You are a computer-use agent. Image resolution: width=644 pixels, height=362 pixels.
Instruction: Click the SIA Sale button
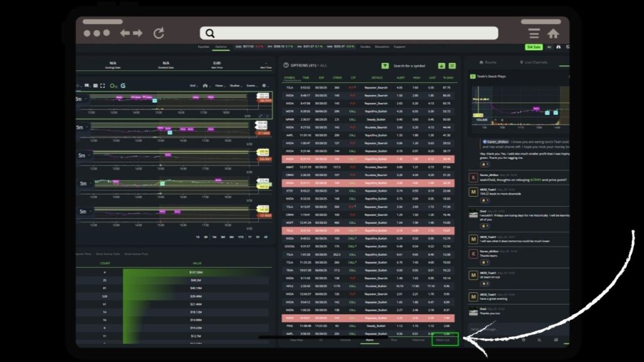[x=533, y=47]
